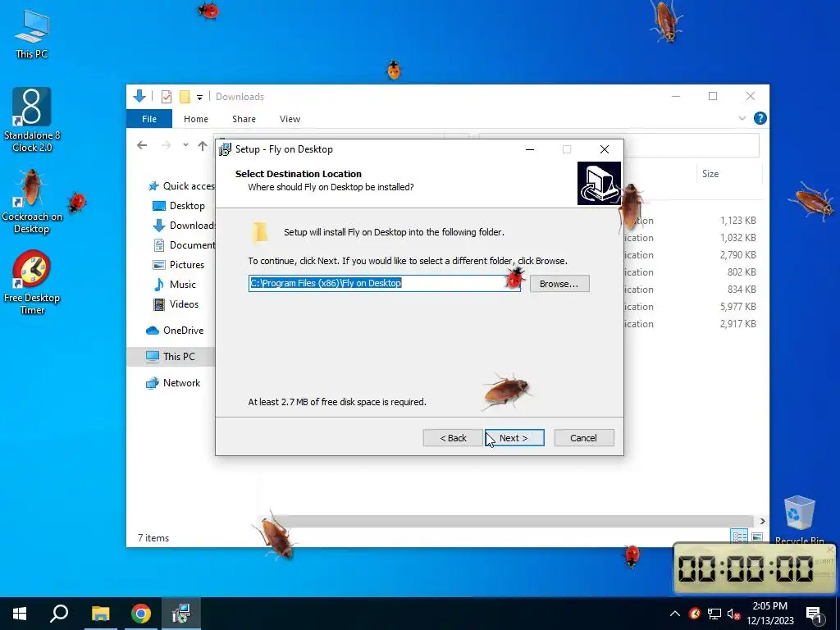Expand the Explorer ribbon chevron
Viewport: 840px width, 630px height.
(x=742, y=118)
